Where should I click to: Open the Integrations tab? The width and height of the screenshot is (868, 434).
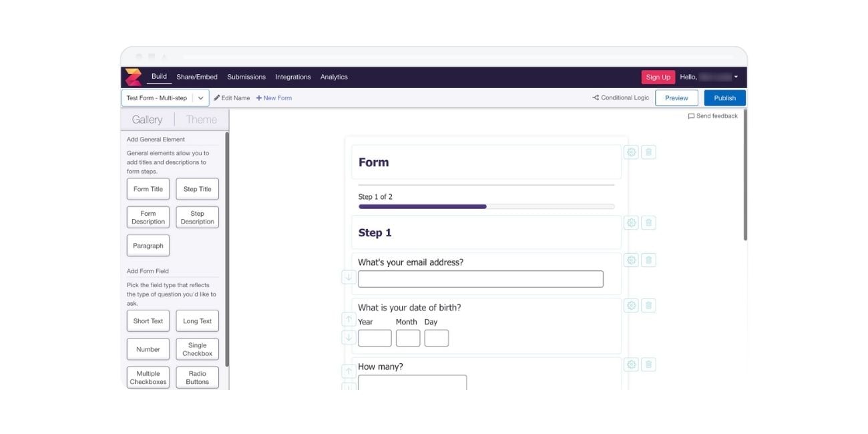293,77
